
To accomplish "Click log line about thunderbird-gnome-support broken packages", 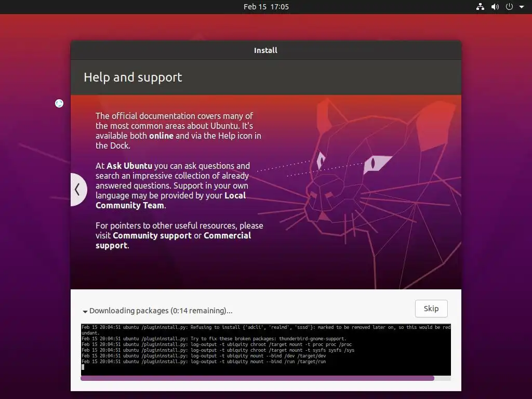I will 214,339.
